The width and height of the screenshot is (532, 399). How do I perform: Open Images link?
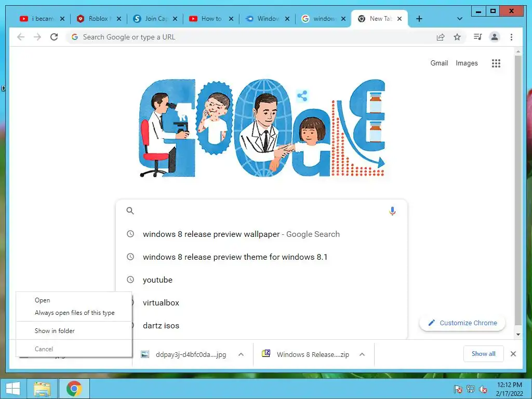coord(467,63)
